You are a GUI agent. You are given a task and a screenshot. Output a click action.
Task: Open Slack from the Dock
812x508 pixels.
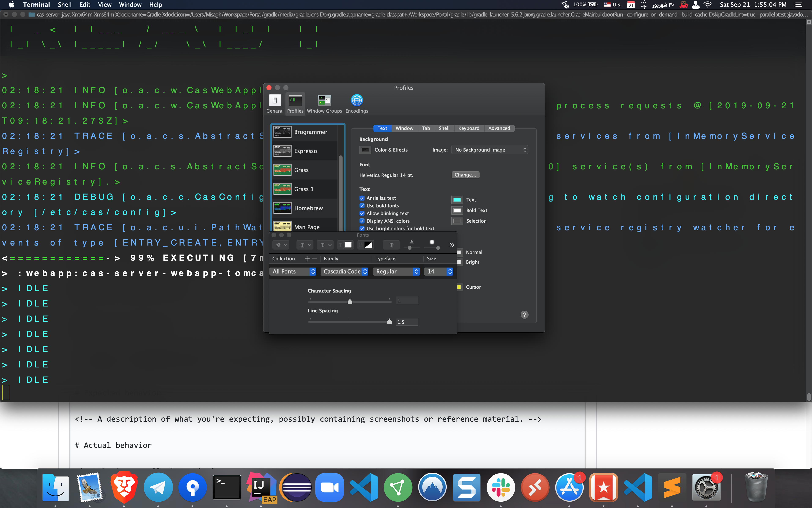(501, 487)
